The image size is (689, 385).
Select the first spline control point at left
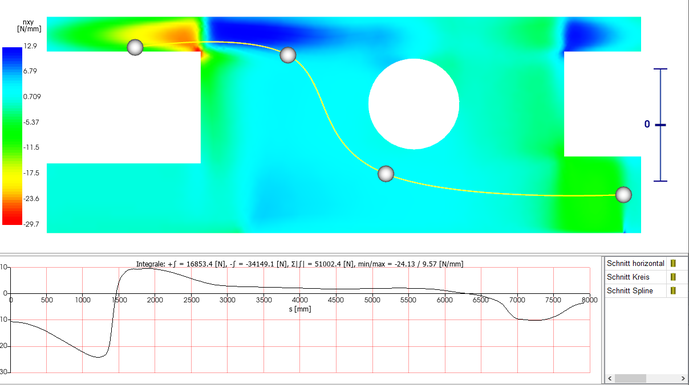click(x=135, y=47)
